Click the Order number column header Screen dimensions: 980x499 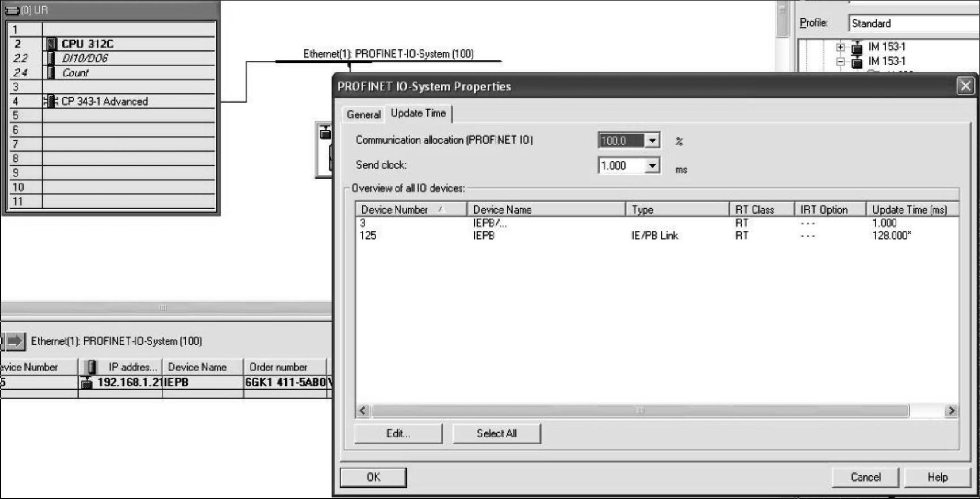click(285, 367)
